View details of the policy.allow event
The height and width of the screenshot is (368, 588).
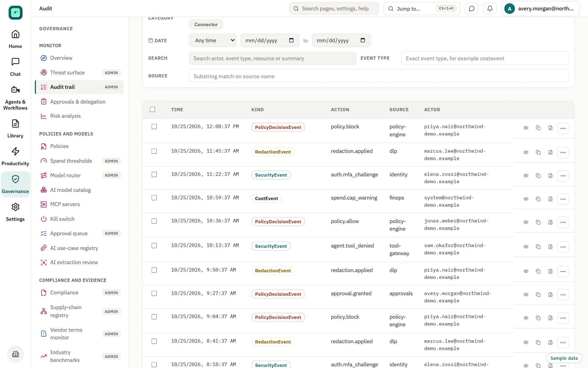pos(526,222)
